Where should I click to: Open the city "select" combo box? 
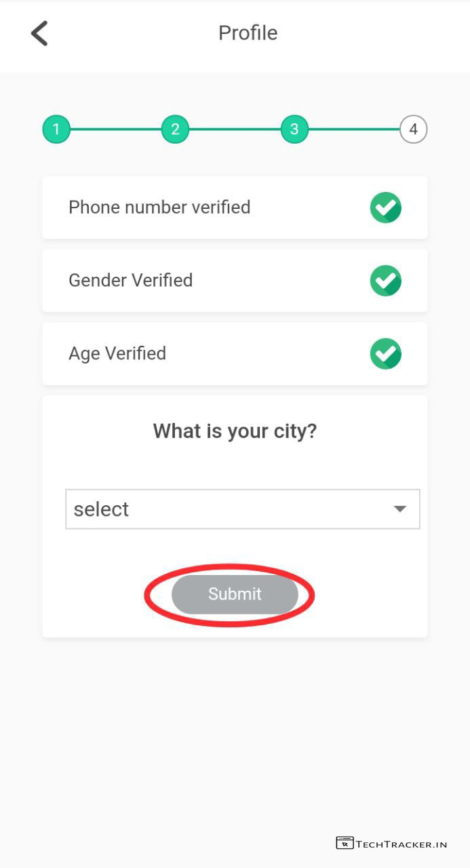pyautogui.click(x=231, y=509)
